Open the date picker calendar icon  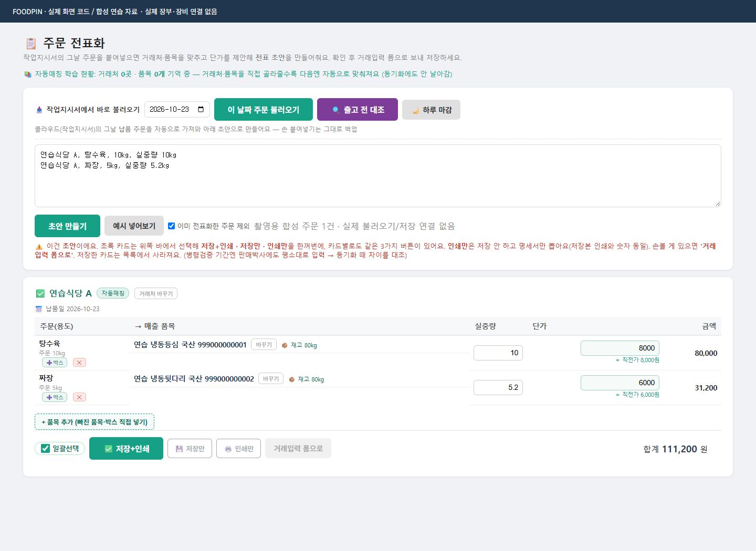201,109
